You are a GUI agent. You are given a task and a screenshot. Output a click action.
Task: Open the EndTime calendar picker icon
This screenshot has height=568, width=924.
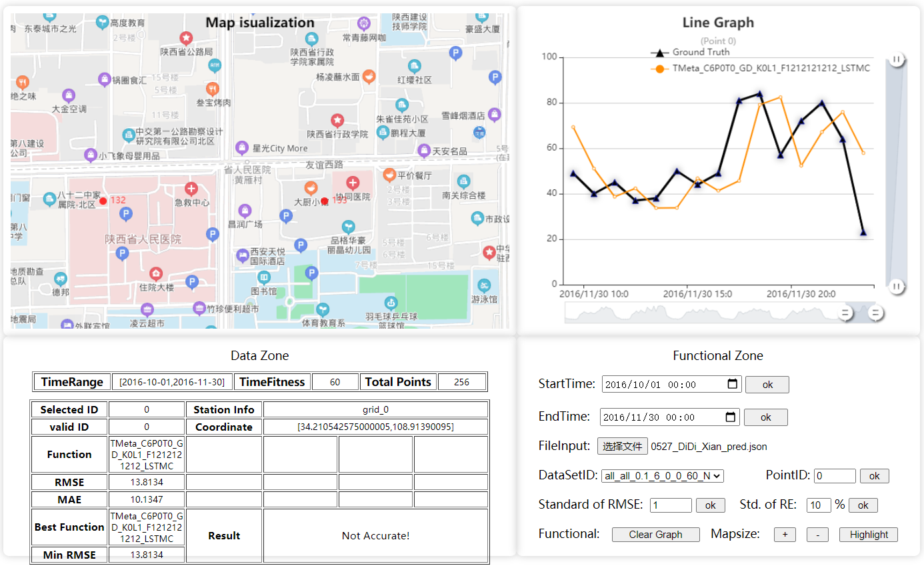pyautogui.click(x=731, y=417)
